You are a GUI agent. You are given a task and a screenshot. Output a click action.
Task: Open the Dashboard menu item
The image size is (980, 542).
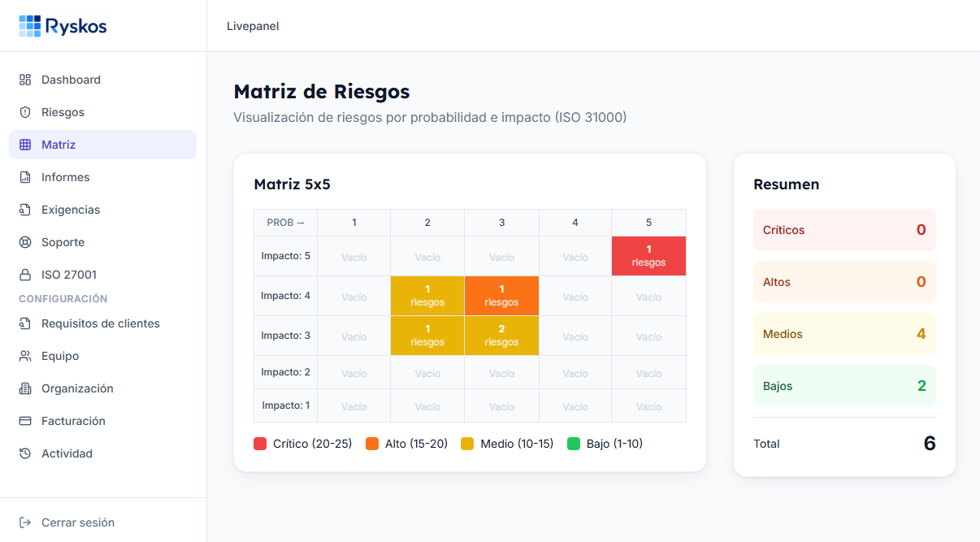pyautogui.click(x=102, y=80)
